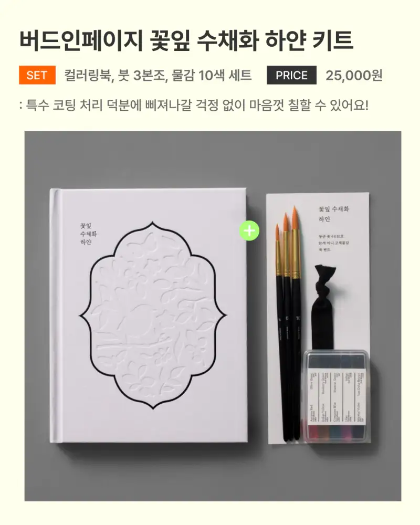Click the 꽃잎 수채화 하얀 heading on accessory card
420x525 pixels.
click(333, 214)
